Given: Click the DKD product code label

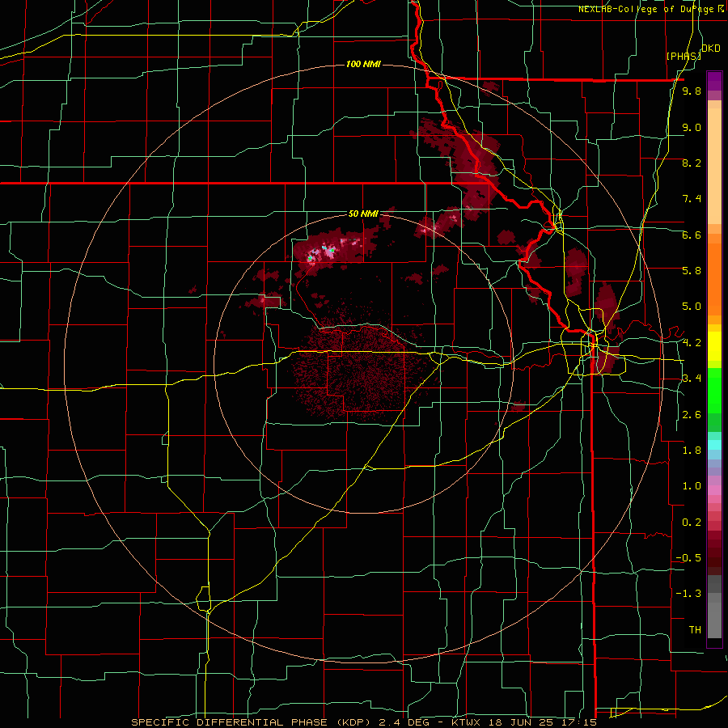Looking at the screenshot, I should (x=711, y=49).
